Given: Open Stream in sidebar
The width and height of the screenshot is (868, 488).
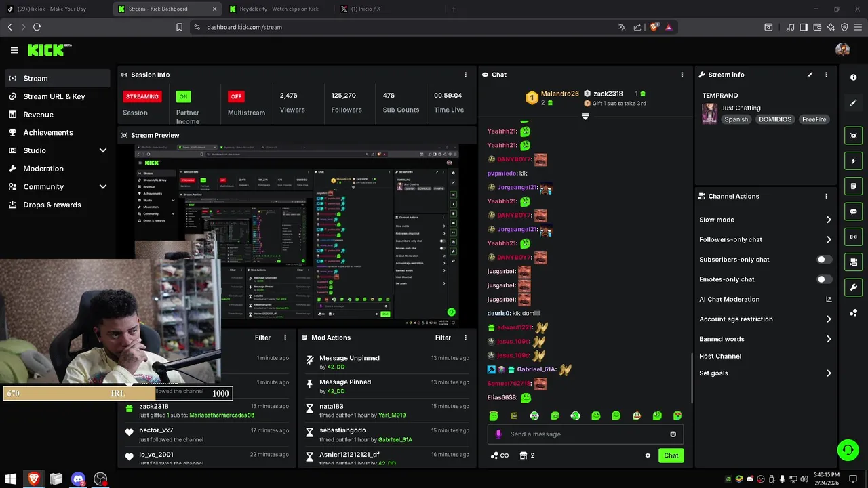Looking at the screenshot, I should [x=58, y=78].
